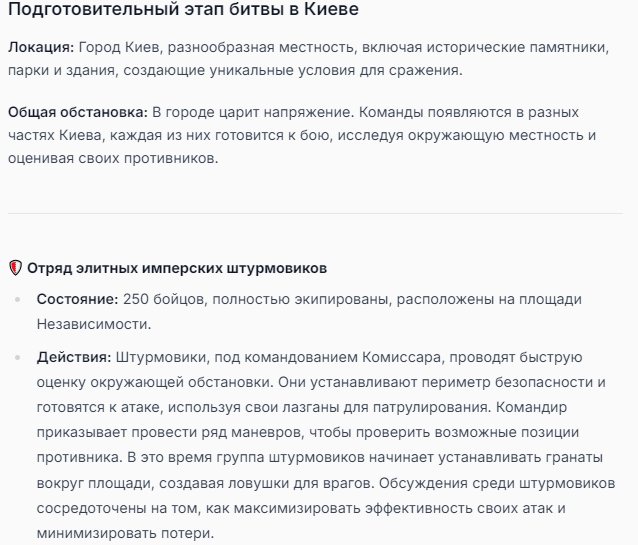The image size is (638, 545).
Task: Click the bold label 'Состояние:'
Action: tap(77, 299)
